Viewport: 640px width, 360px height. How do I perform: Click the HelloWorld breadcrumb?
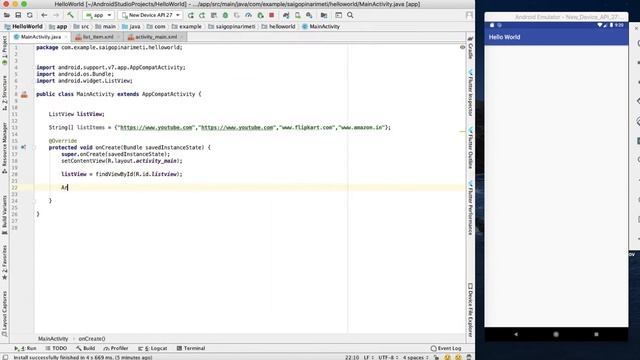coord(24,27)
